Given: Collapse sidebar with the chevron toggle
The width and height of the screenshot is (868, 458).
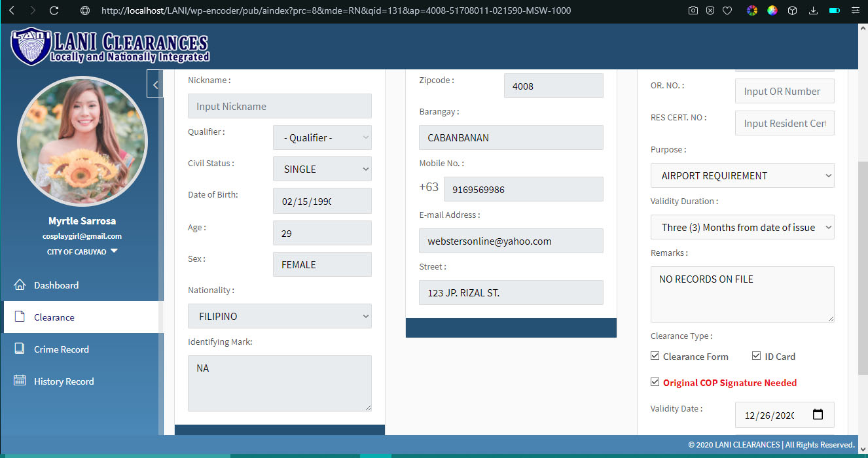Looking at the screenshot, I should [x=155, y=84].
